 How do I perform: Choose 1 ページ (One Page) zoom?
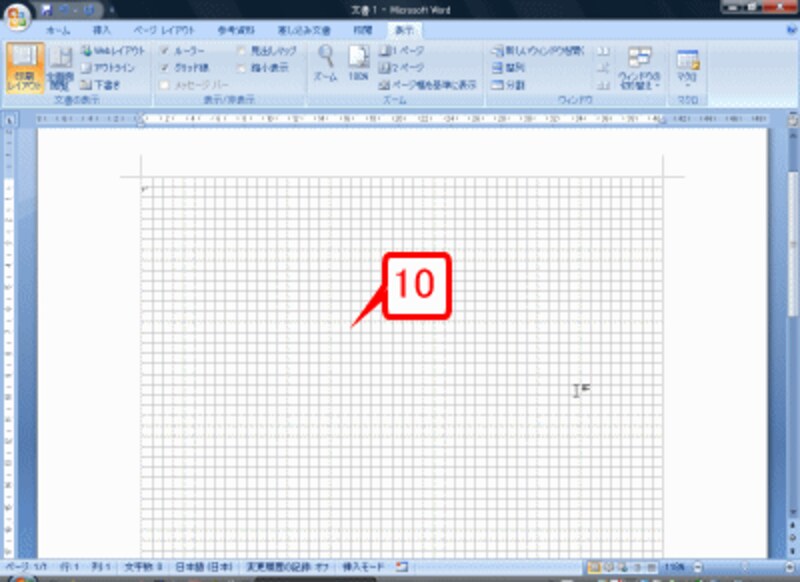click(x=402, y=51)
